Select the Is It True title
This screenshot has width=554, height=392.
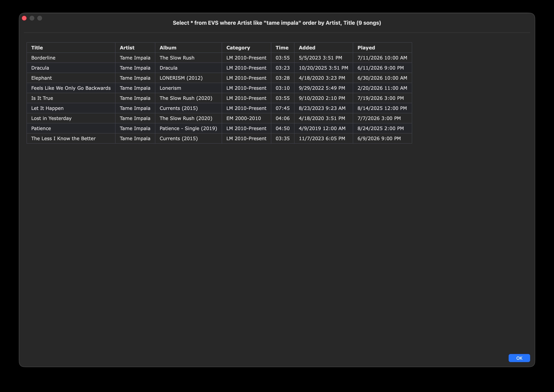click(42, 98)
